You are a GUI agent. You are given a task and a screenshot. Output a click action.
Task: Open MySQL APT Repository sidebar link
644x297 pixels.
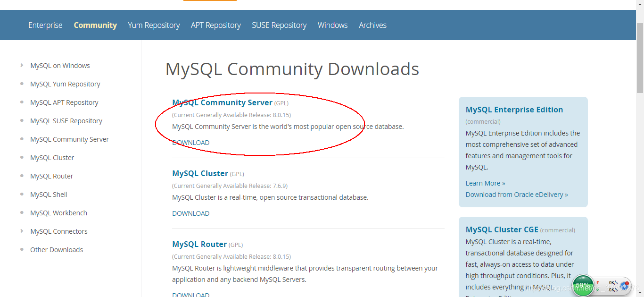[64, 102]
